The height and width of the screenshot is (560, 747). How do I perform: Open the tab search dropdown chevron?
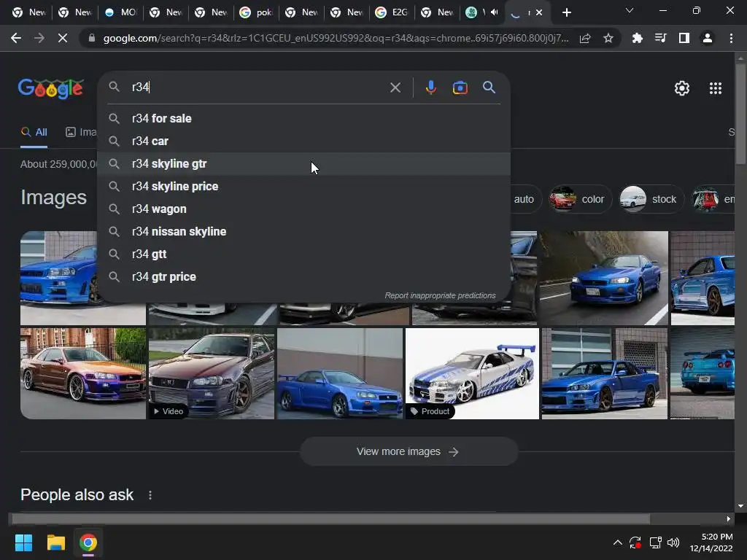pos(630,10)
